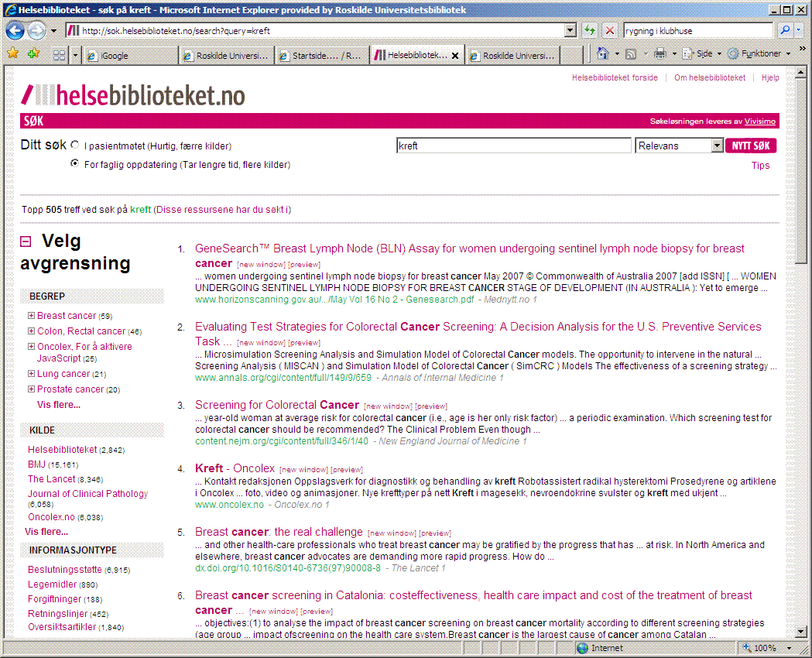
Task: Switch to the Startside tab
Action: point(319,56)
